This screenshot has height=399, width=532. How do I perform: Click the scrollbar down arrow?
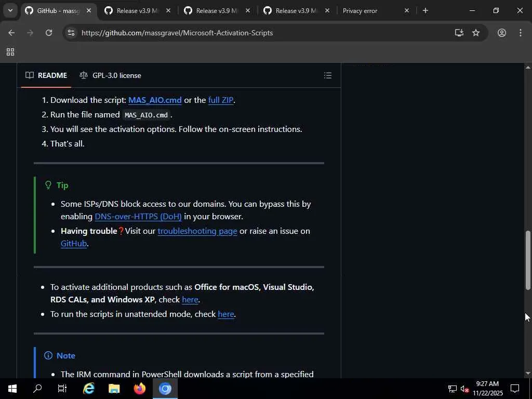point(528,374)
